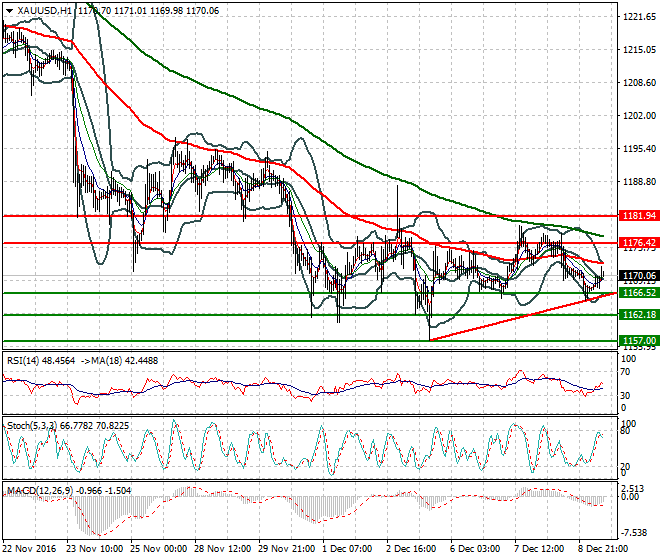The width and height of the screenshot is (660, 560).
Task: Click the ->MA(18) 42.4488 label text
Action: tap(119, 361)
